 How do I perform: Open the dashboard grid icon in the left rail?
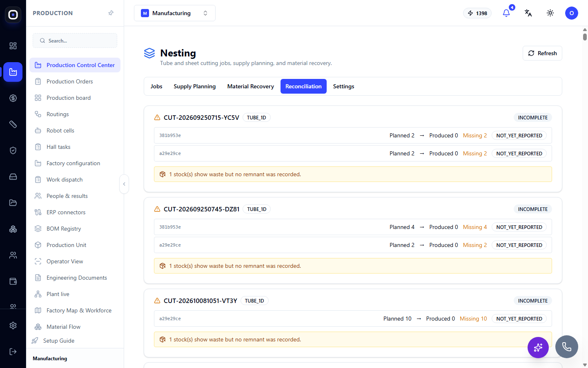coord(13,46)
